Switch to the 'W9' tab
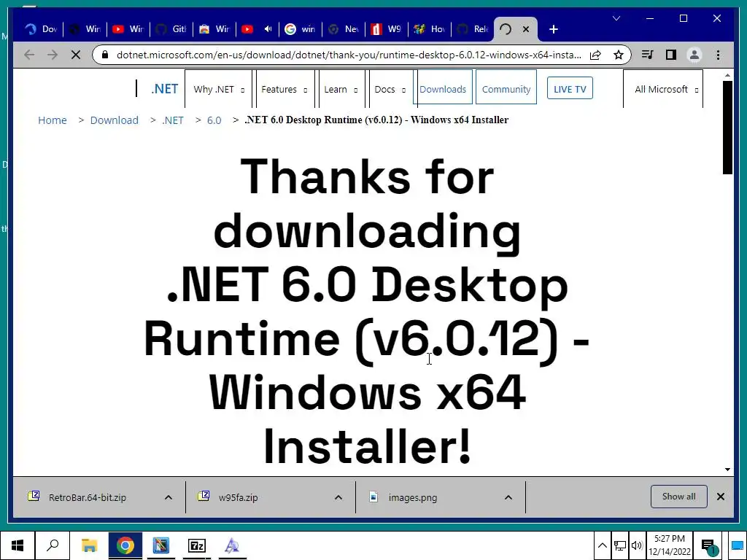The height and width of the screenshot is (560, 747). tap(387, 29)
